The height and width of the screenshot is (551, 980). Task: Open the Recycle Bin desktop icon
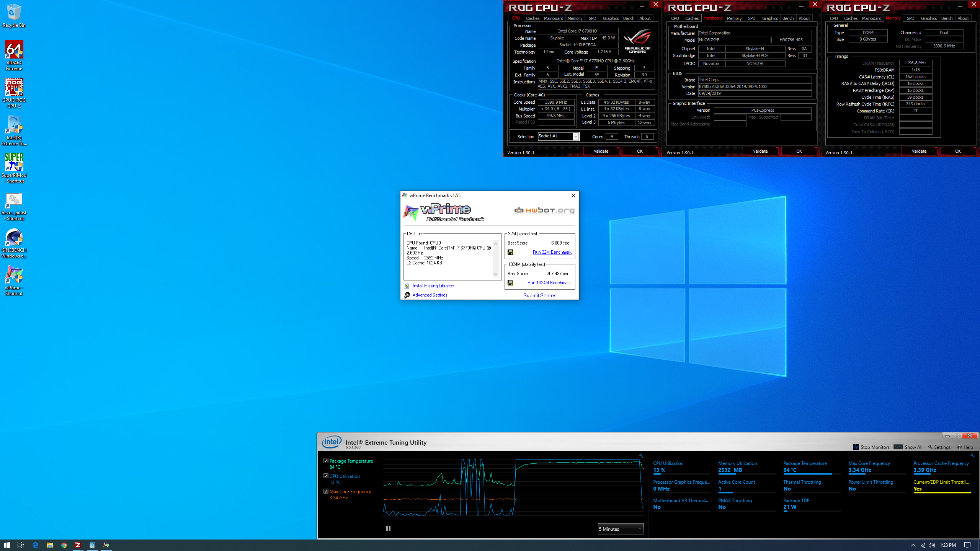click(14, 15)
